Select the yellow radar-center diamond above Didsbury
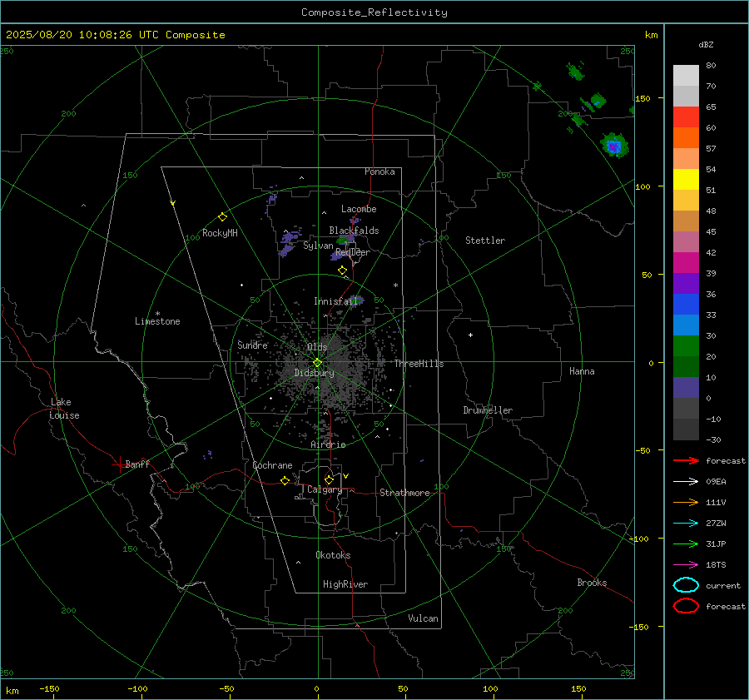Viewport: 749px width, 700px height. pos(317,363)
